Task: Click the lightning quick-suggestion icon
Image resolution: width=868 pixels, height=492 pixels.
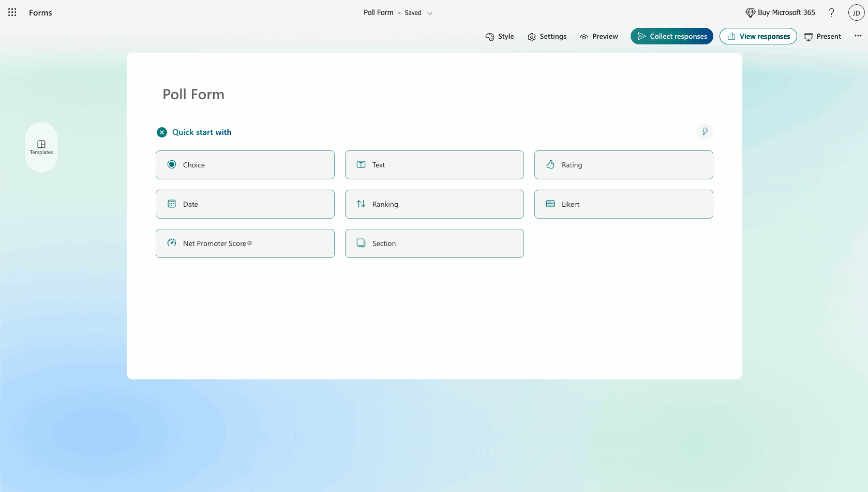Action: pyautogui.click(x=705, y=132)
